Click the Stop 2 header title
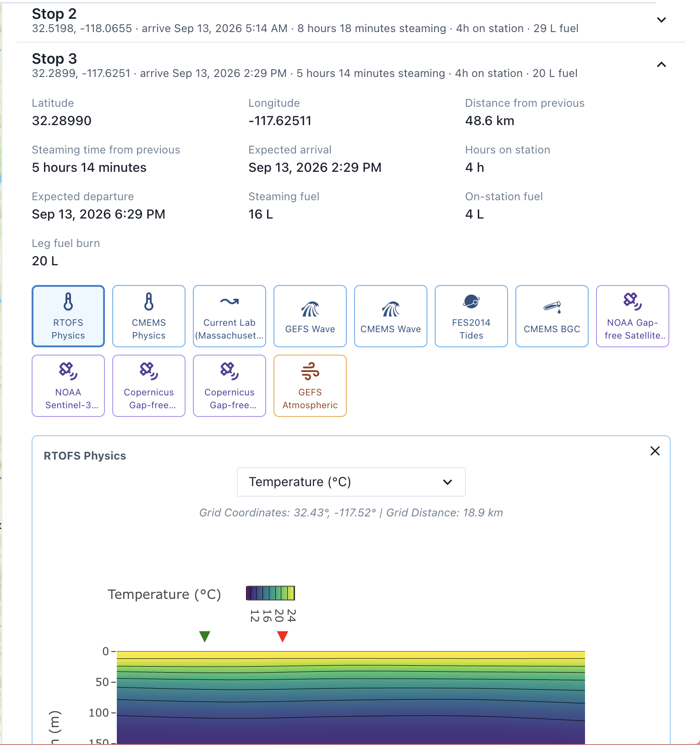The width and height of the screenshot is (700, 745). (x=54, y=14)
